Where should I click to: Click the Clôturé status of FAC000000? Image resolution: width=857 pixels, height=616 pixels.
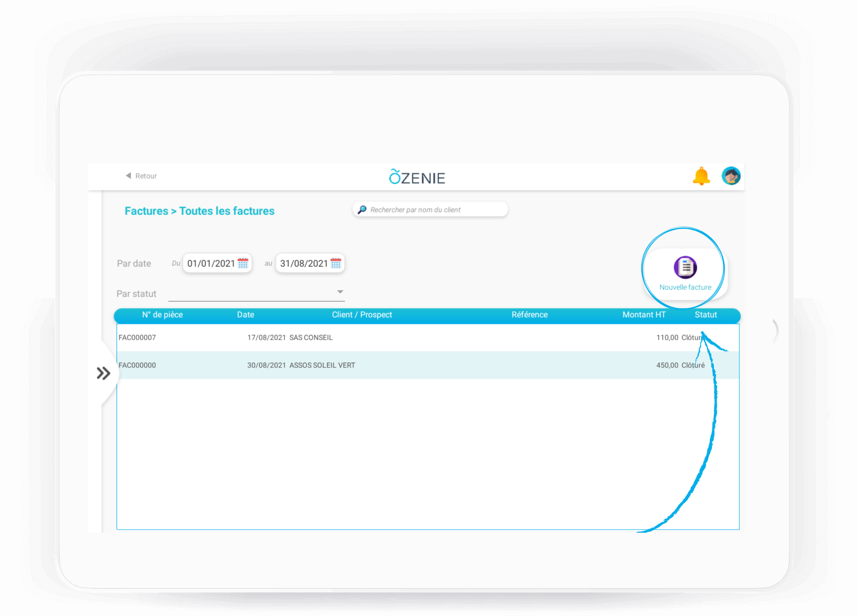(x=693, y=365)
